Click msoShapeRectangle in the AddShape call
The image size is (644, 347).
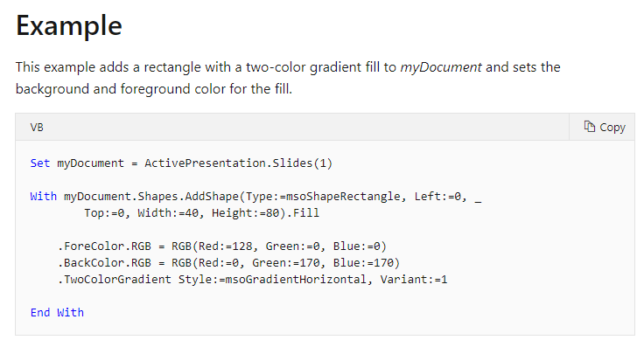tap(343, 197)
